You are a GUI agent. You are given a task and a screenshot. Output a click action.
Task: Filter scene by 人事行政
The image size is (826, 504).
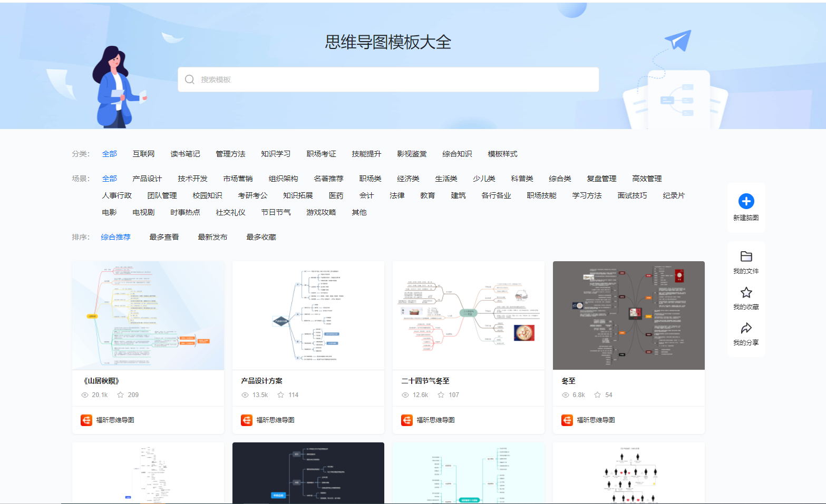coord(117,195)
